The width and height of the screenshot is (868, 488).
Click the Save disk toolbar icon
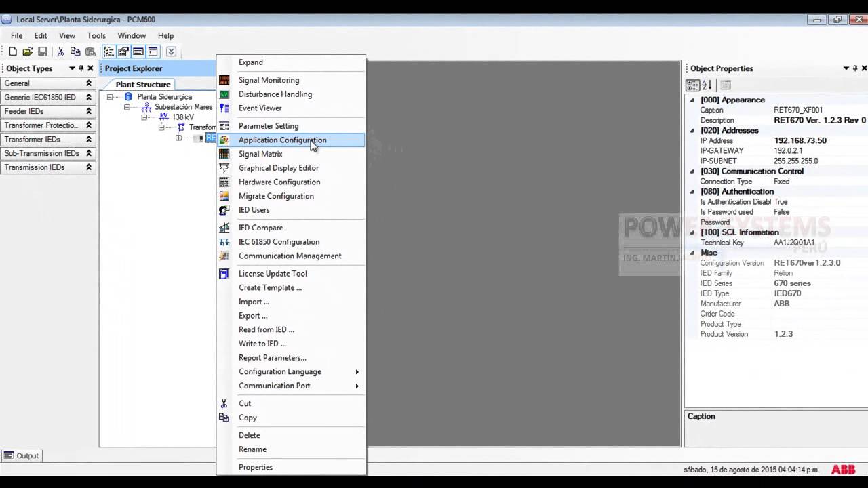43,52
